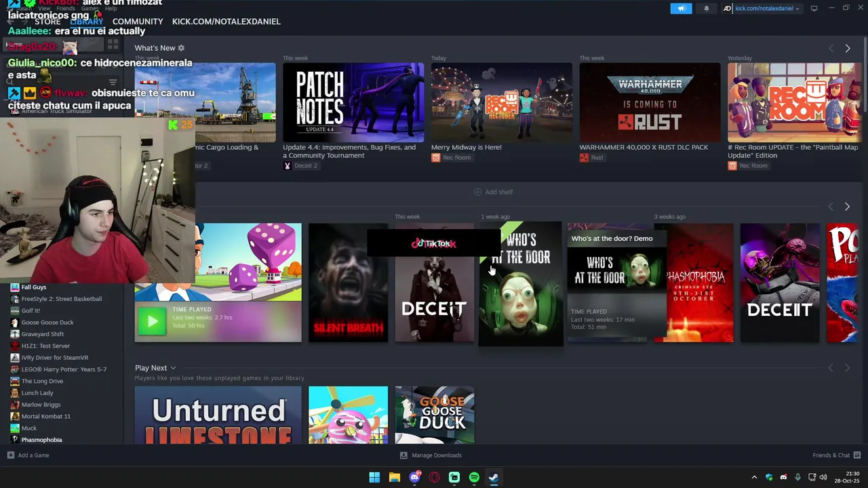Open the notifications bell icon

tap(706, 8)
